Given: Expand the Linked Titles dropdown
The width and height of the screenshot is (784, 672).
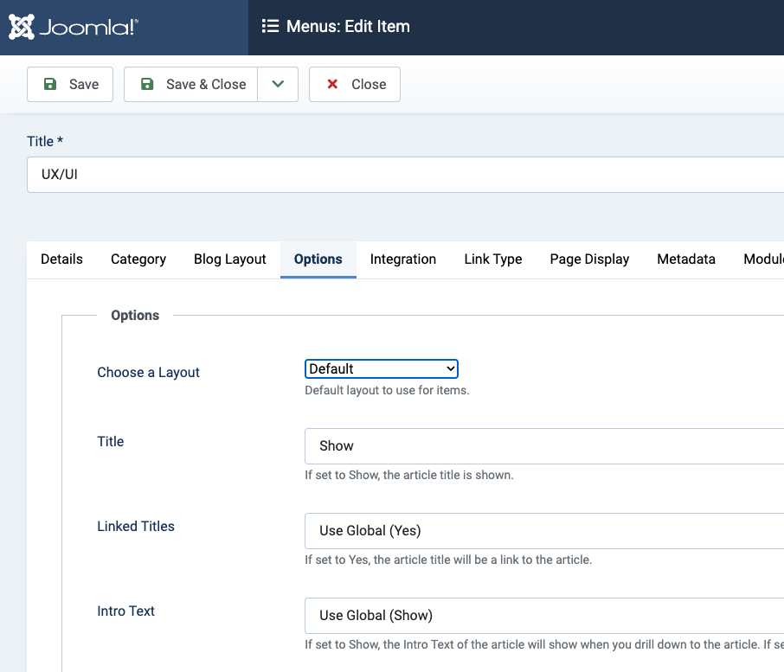Looking at the screenshot, I should coord(543,531).
